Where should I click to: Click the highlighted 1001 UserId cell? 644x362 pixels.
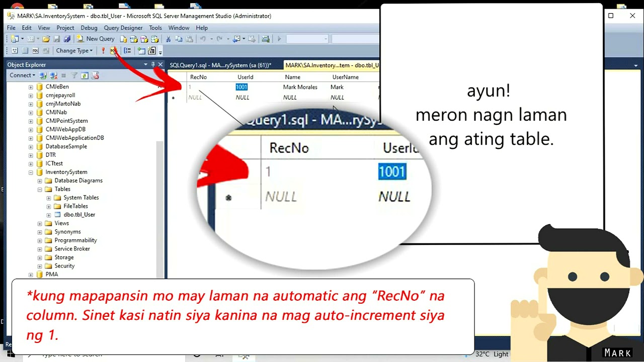(242, 87)
